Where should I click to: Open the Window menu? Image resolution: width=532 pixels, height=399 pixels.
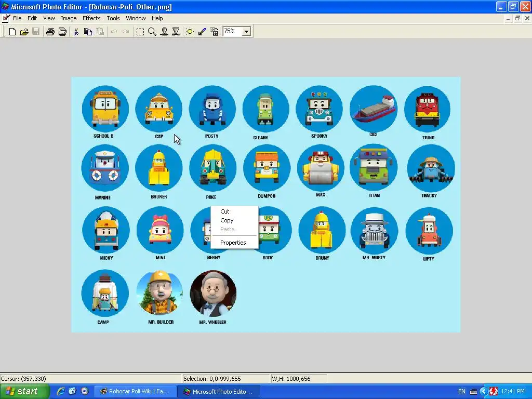tap(136, 18)
